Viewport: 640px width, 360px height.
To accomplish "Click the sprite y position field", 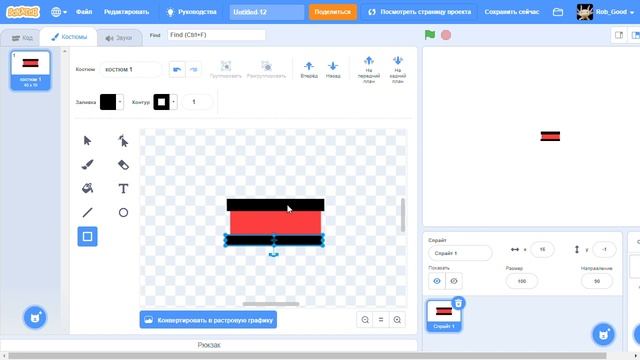I will click(604, 249).
